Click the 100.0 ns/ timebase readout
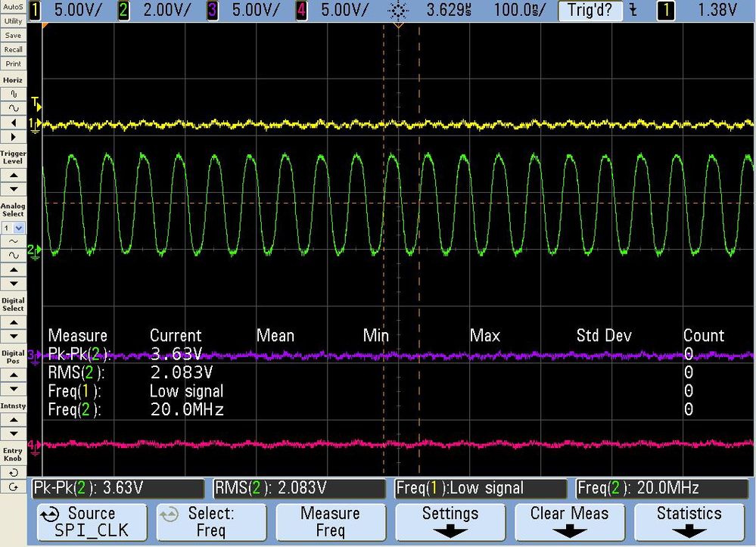Image resolution: width=756 pixels, height=547 pixels. pyautogui.click(x=519, y=10)
